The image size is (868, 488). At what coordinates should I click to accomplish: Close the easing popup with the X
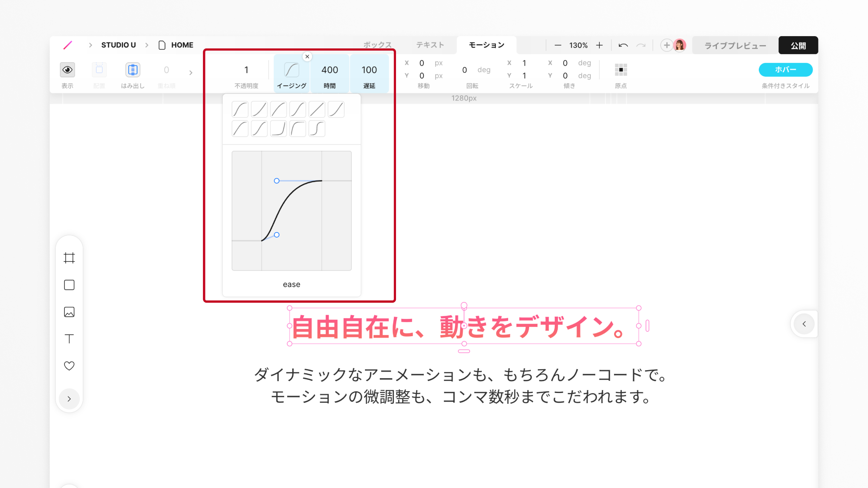click(x=307, y=57)
